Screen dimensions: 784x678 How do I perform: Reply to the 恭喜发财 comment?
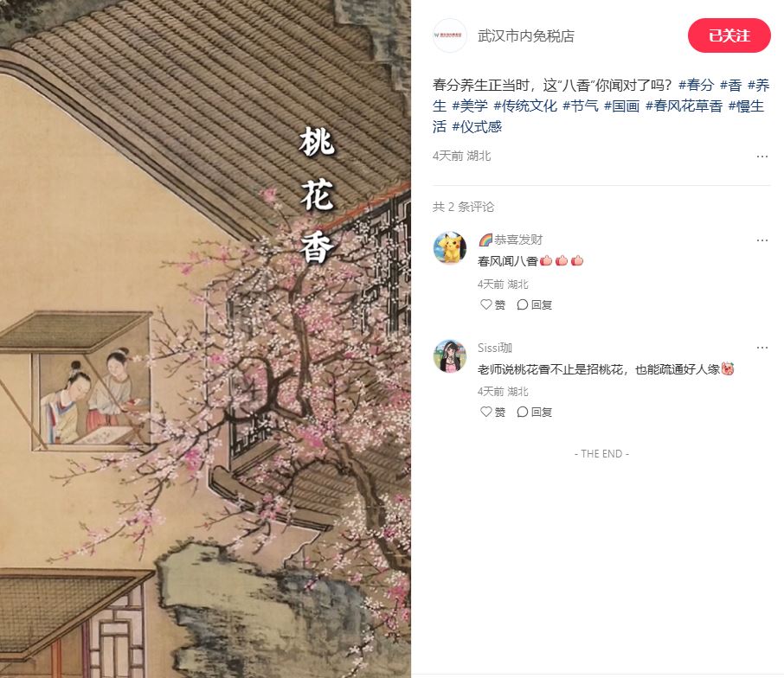(x=535, y=304)
